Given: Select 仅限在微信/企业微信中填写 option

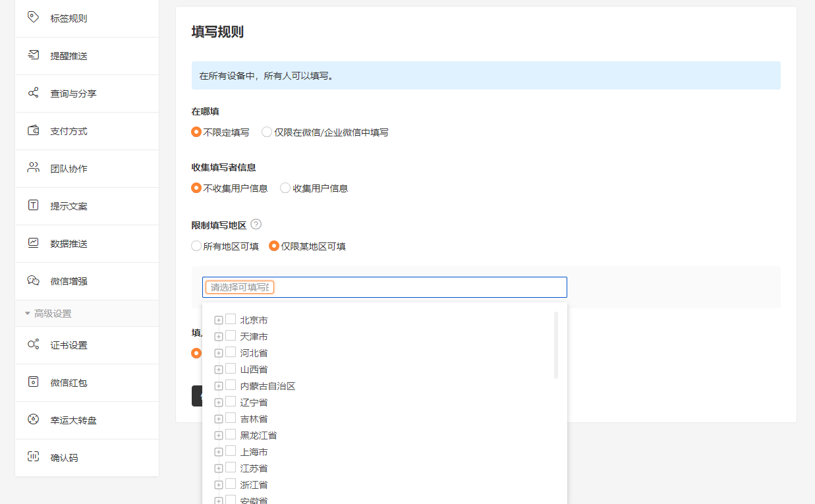Looking at the screenshot, I should (267, 132).
